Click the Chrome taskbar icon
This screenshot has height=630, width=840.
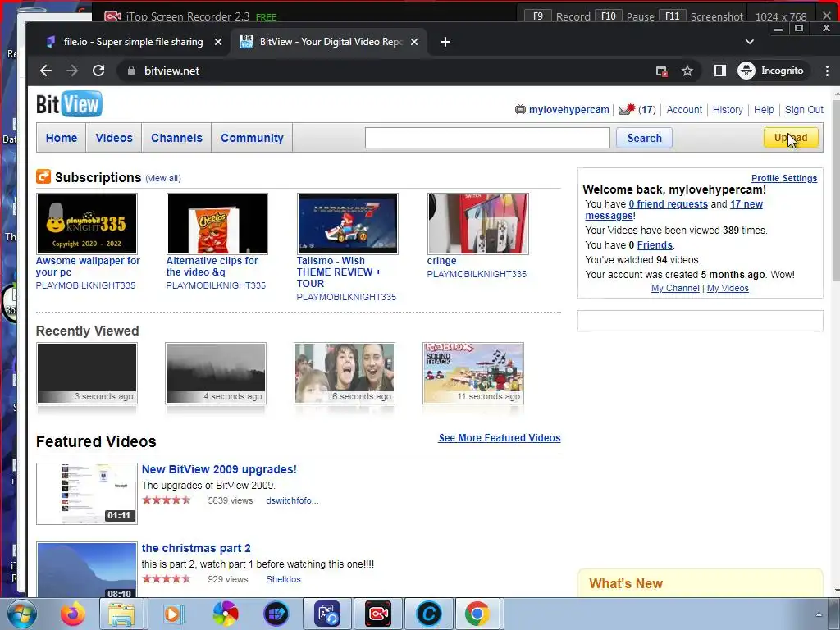pos(477,614)
